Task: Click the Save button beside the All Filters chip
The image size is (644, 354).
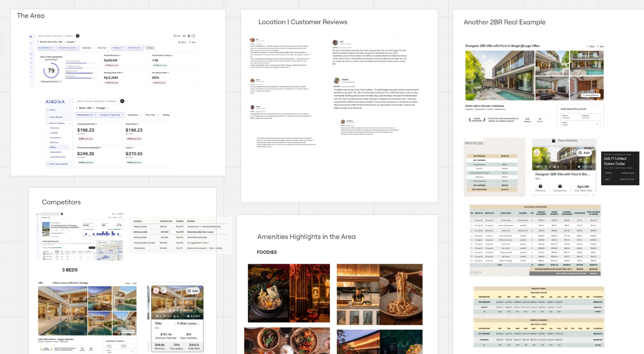Action: 150,48
